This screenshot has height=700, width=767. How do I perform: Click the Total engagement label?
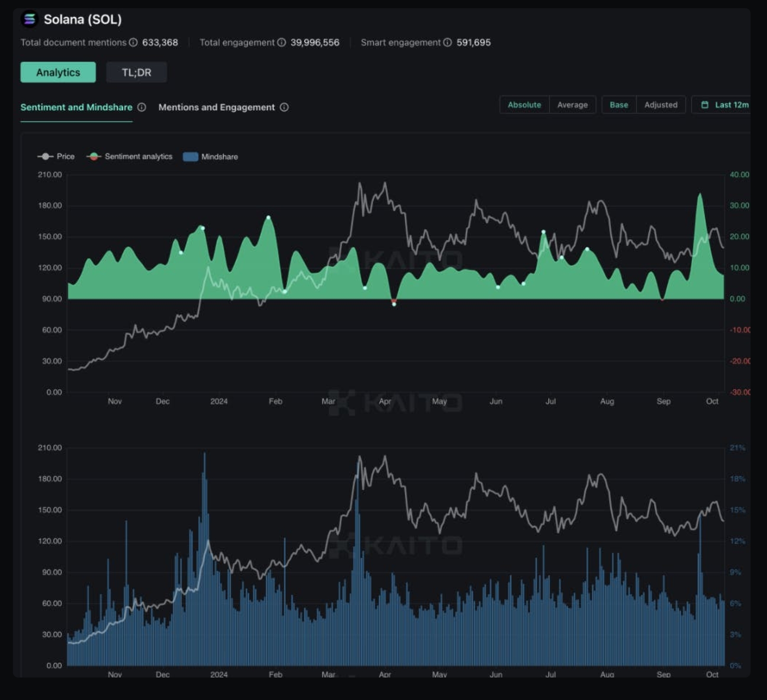click(237, 42)
